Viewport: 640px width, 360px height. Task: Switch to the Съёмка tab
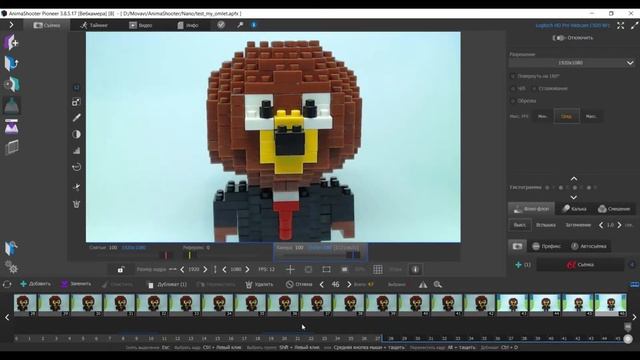tap(47, 25)
